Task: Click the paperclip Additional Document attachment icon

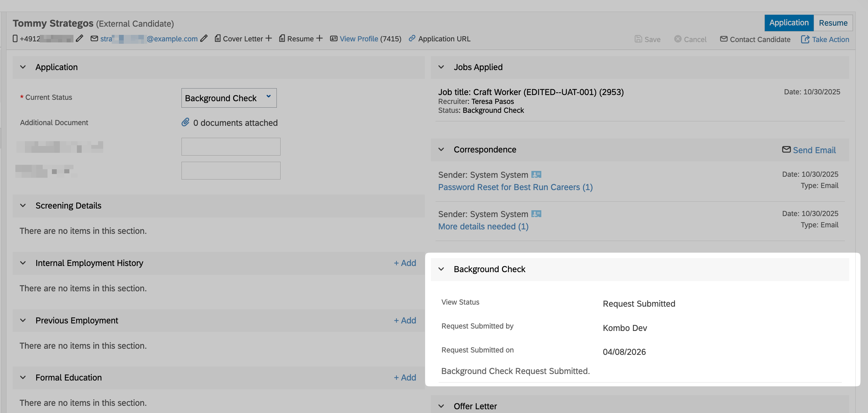Action: point(185,122)
